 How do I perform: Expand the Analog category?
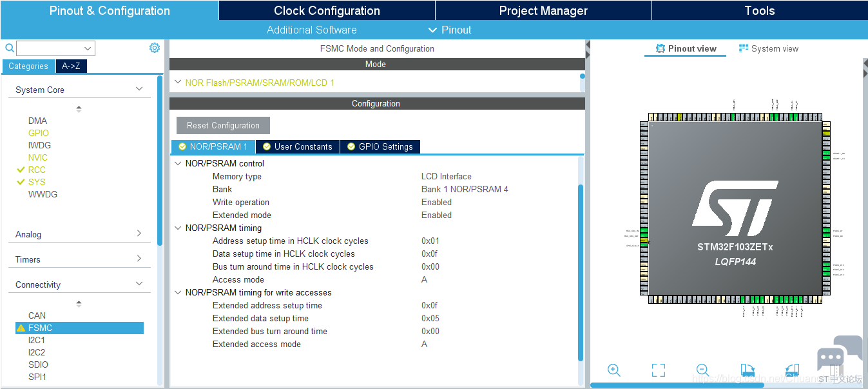click(x=139, y=234)
